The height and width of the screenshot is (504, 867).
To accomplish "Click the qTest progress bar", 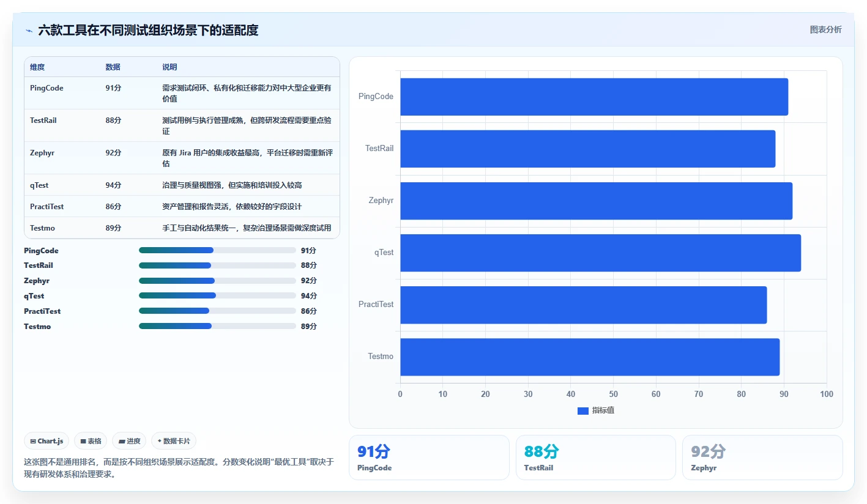I will pyautogui.click(x=217, y=295).
